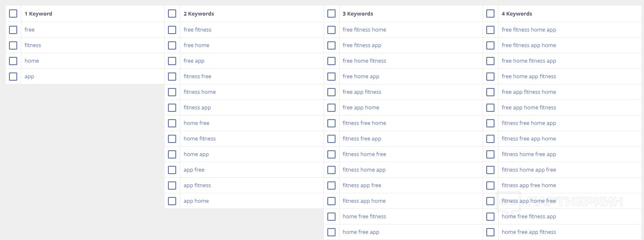Open 'fitness home free app' link

tap(528, 154)
